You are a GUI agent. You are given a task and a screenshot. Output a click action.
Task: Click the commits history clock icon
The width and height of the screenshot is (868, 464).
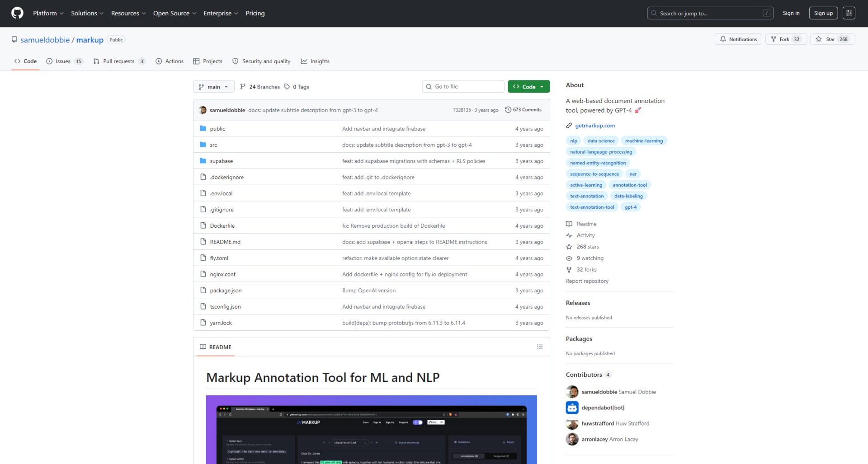(x=508, y=110)
